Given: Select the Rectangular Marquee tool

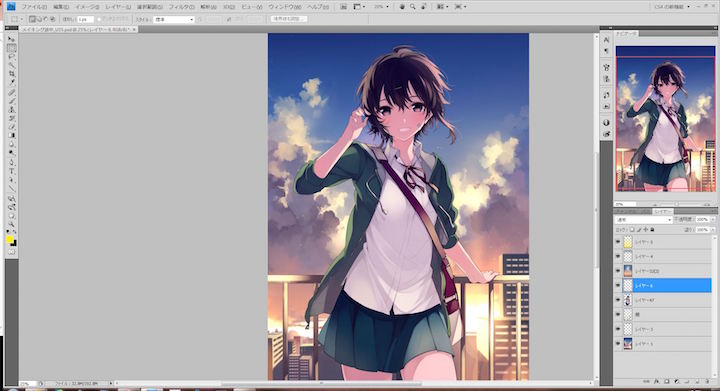Looking at the screenshot, I should point(11,48).
